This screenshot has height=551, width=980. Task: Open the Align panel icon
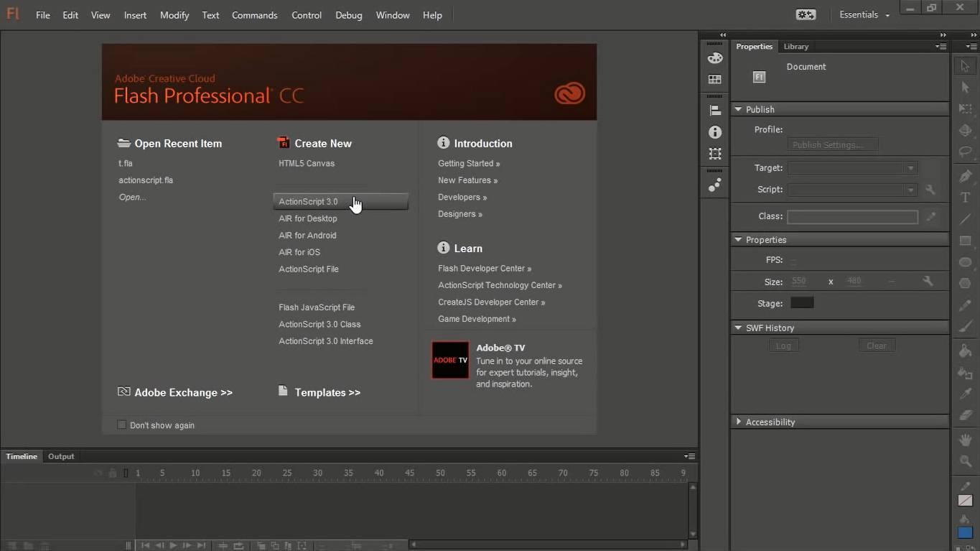coord(715,111)
